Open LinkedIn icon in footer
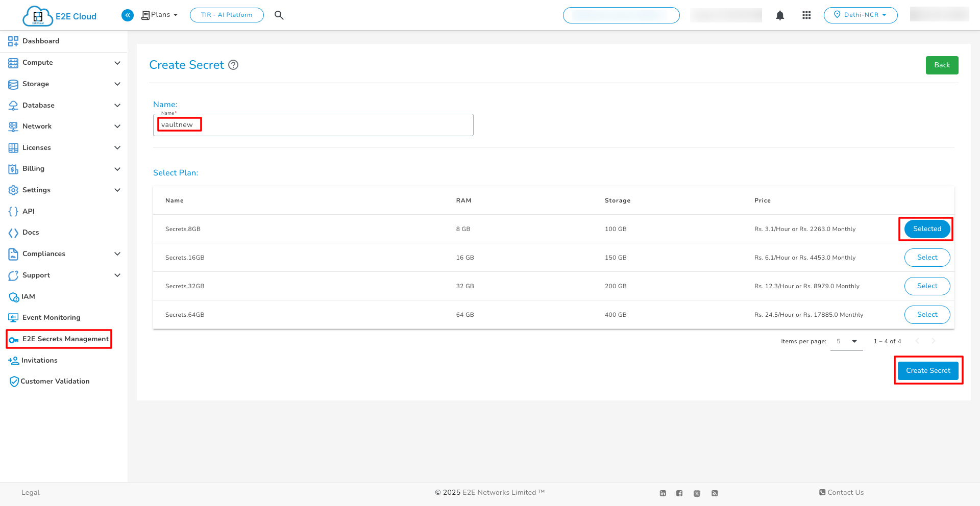 coord(663,493)
